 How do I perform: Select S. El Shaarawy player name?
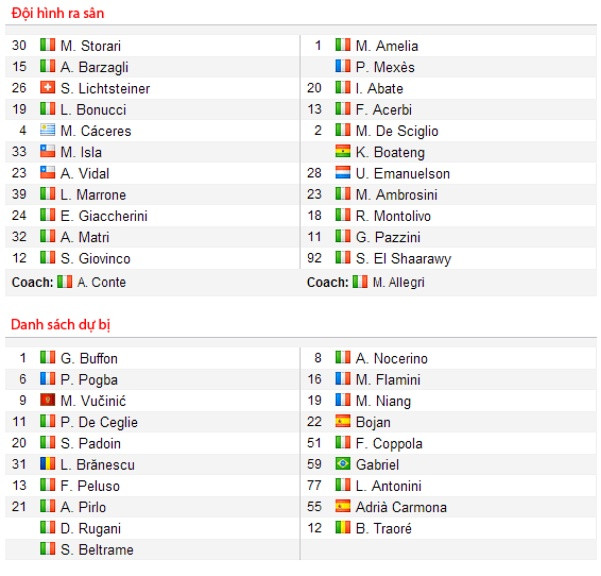tap(403, 258)
